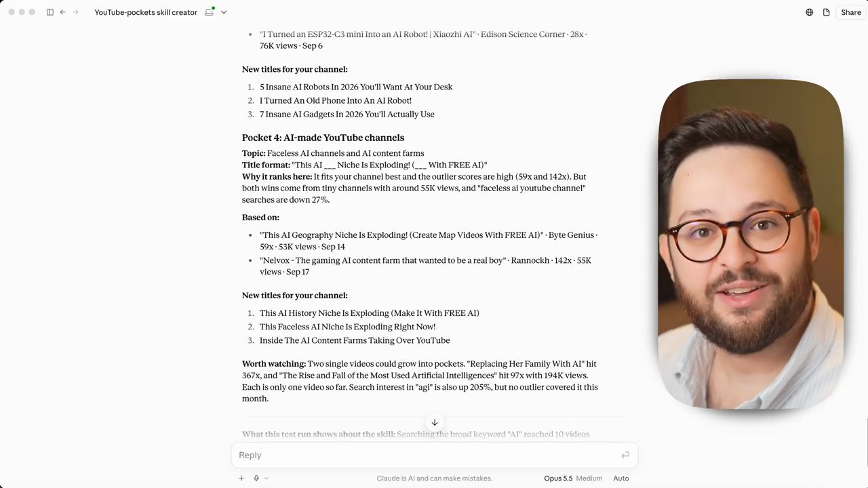Screen dimensions: 868x488
Task: Jump to latest message with down arrow
Action: (x=435, y=422)
